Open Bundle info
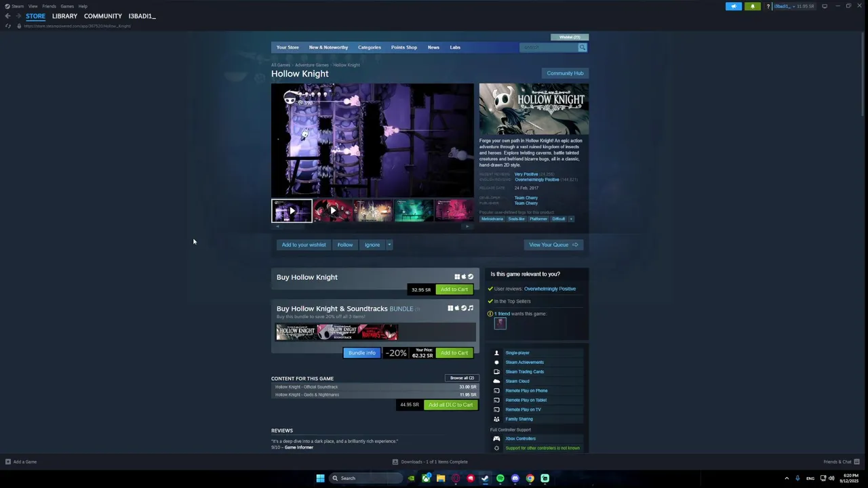Screen dimensions: 868x488 362,353
